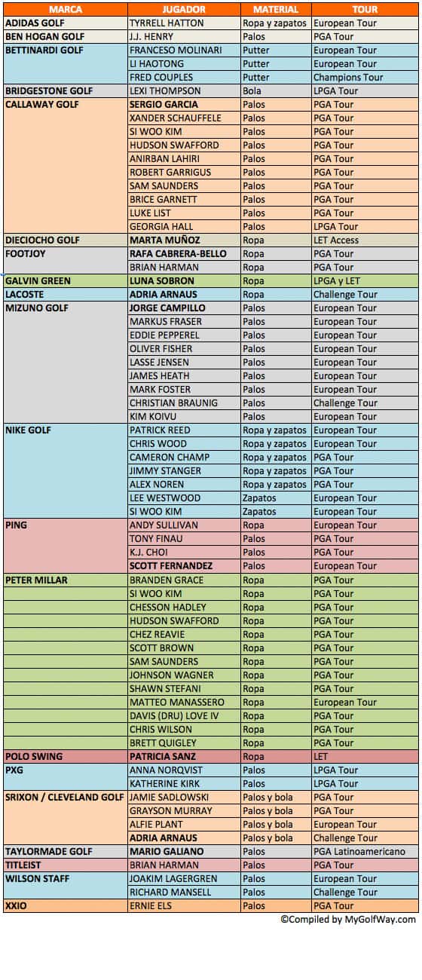The height and width of the screenshot is (980, 422).
Task: Click the MARTA MUÑOZ cell
Action: click(184, 240)
